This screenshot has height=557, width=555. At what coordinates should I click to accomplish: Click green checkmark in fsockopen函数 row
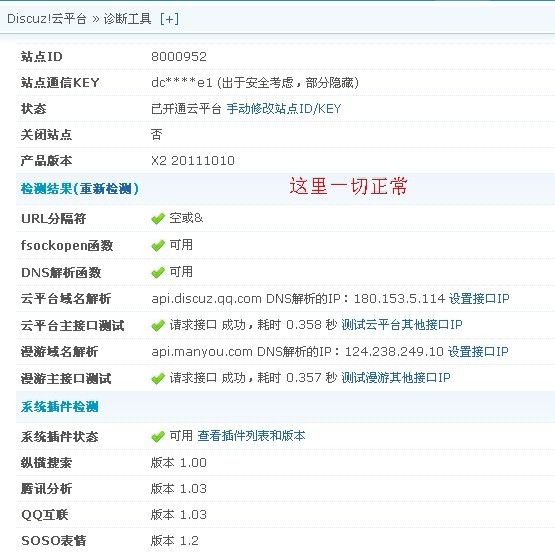[x=158, y=245]
